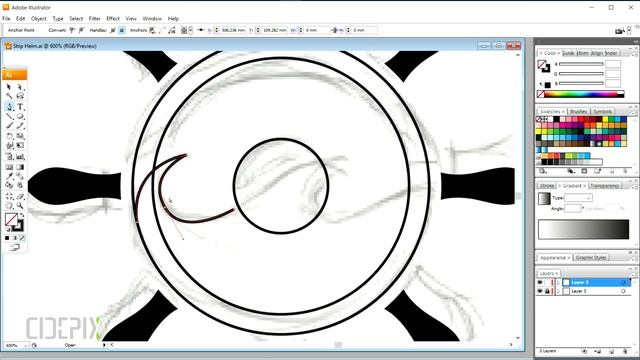
Task: Switch to the Symbols panel tab
Action: (602, 111)
